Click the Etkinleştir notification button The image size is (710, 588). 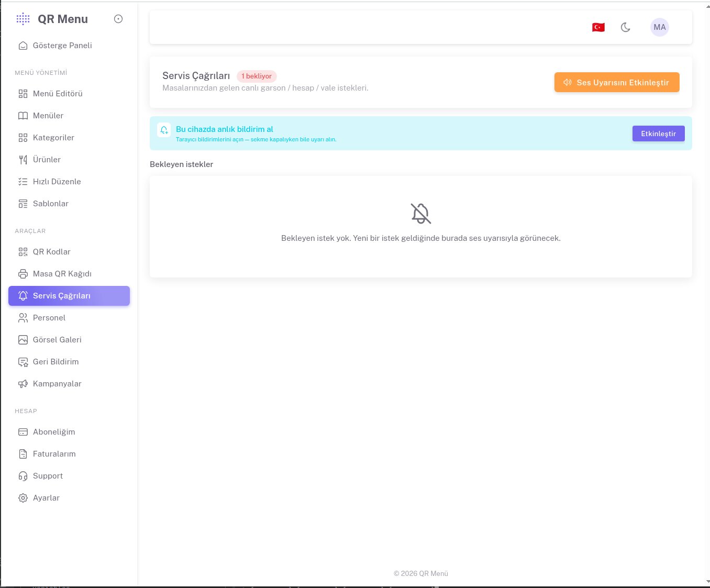[658, 134]
